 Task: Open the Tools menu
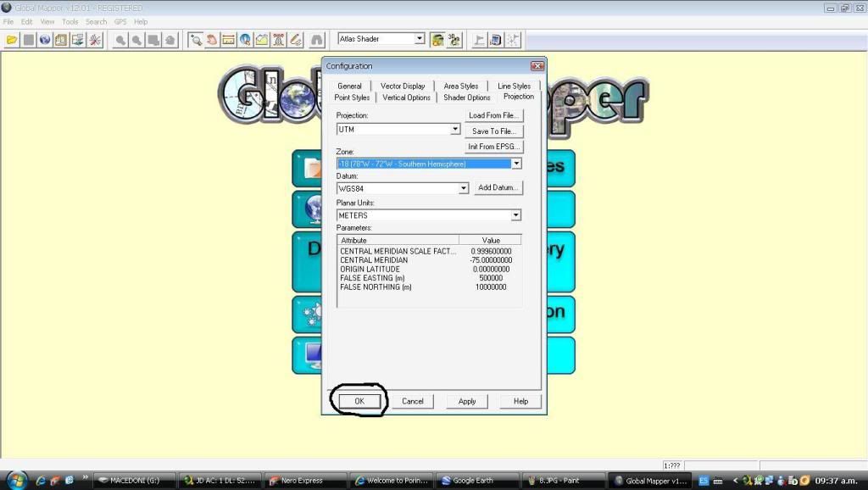click(x=70, y=21)
